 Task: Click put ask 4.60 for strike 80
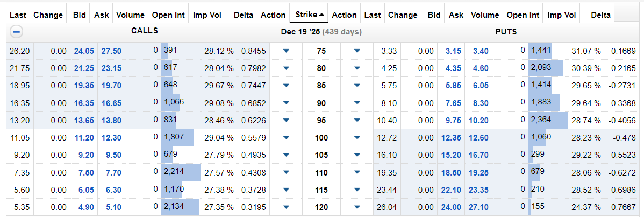pos(481,68)
